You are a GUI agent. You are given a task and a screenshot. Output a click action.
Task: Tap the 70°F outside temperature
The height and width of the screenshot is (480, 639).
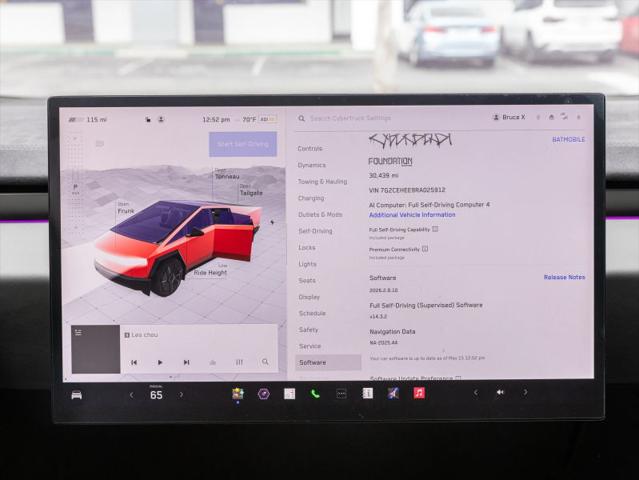pos(249,119)
